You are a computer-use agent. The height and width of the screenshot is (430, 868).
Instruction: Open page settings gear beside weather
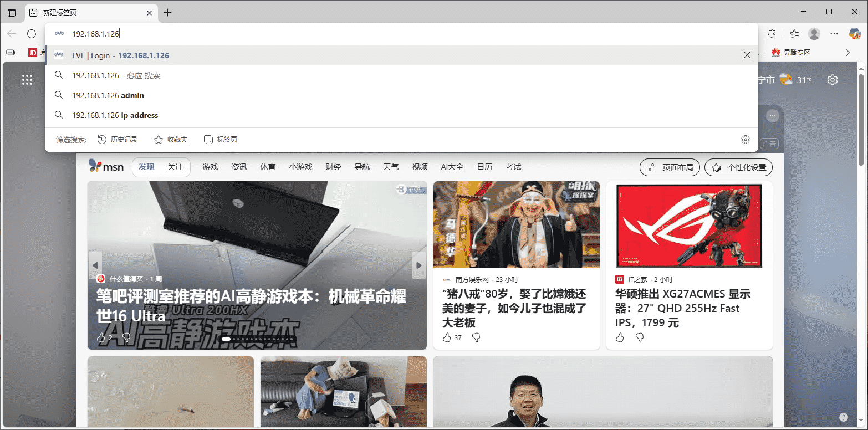(832, 80)
